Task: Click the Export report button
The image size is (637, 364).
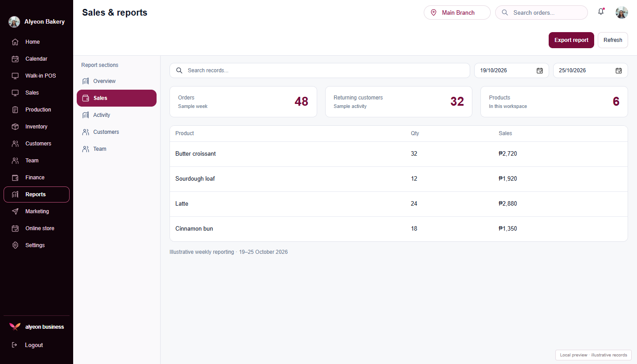Action: [x=571, y=40]
